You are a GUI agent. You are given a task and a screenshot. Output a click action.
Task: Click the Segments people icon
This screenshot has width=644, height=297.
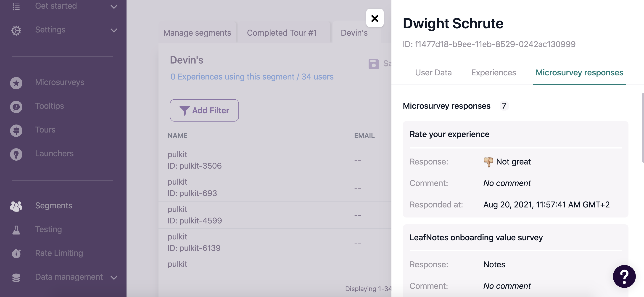16,206
